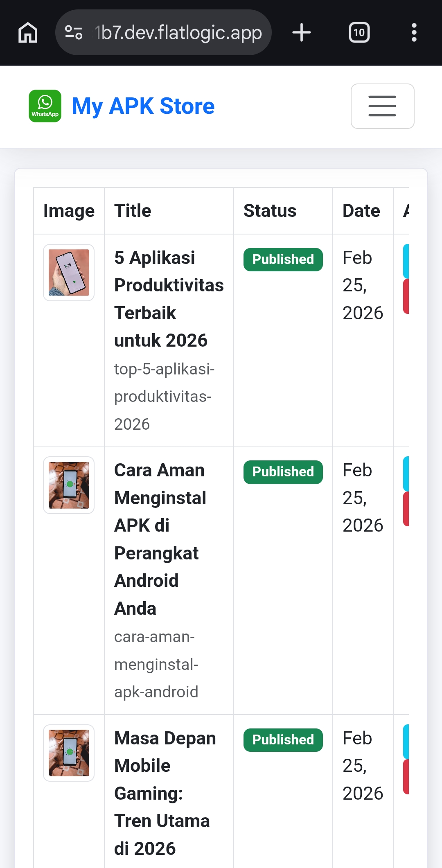Open thumbnail for 5 Aplikasi Produktivitas post
Image resolution: width=442 pixels, height=868 pixels.
click(69, 273)
